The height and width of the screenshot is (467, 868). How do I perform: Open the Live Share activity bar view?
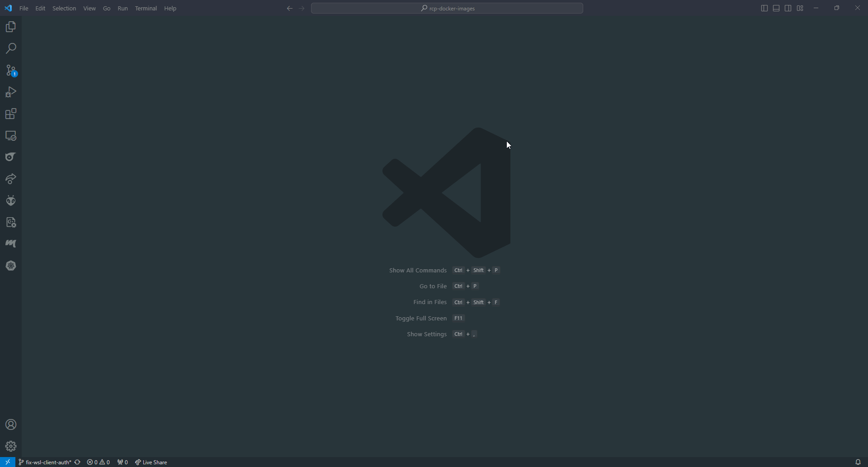click(x=11, y=179)
